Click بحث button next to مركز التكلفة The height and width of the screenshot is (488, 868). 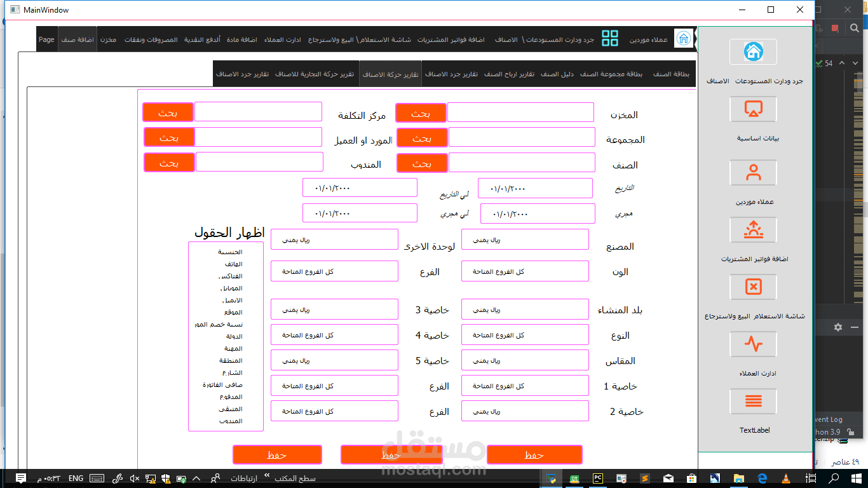coord(168,112)
